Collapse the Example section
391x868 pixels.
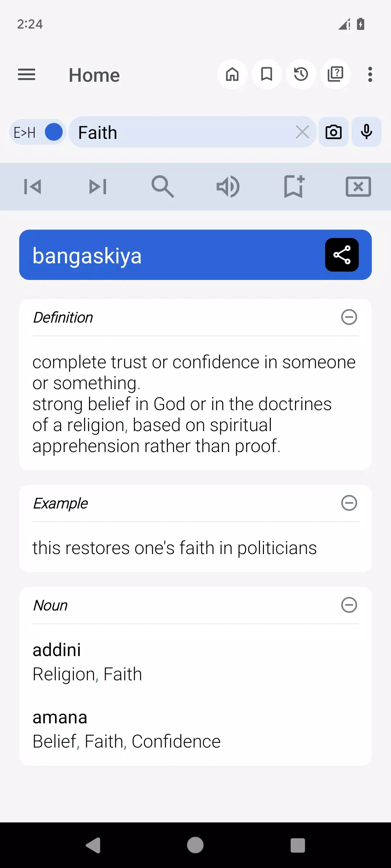pos(349,503)
